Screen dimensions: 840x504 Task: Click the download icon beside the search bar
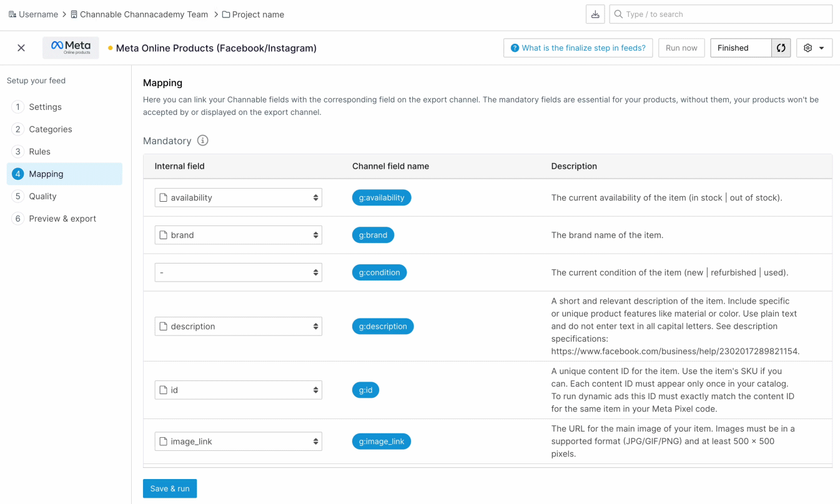pos(595,14)
